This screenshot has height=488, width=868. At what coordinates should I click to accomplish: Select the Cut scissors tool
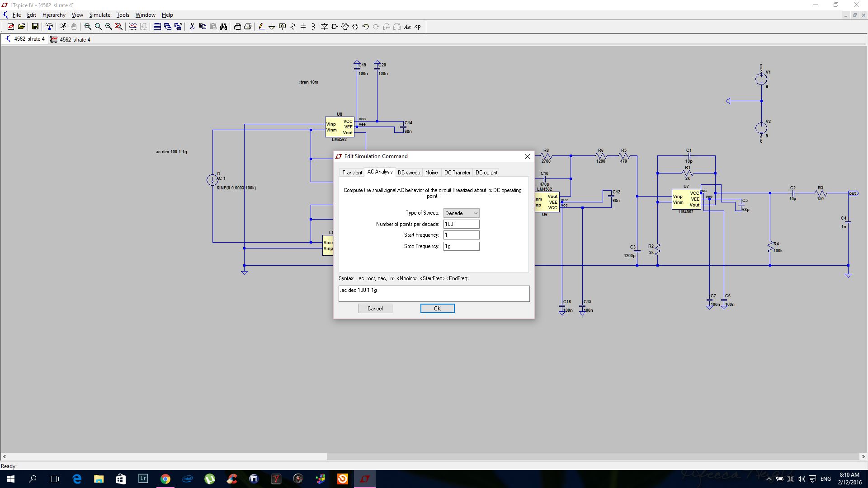click(192, 27)
